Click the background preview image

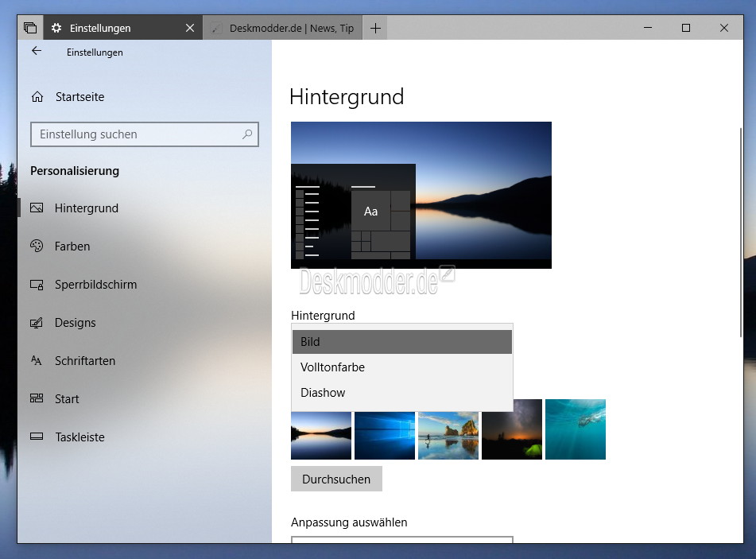[421, 195]
